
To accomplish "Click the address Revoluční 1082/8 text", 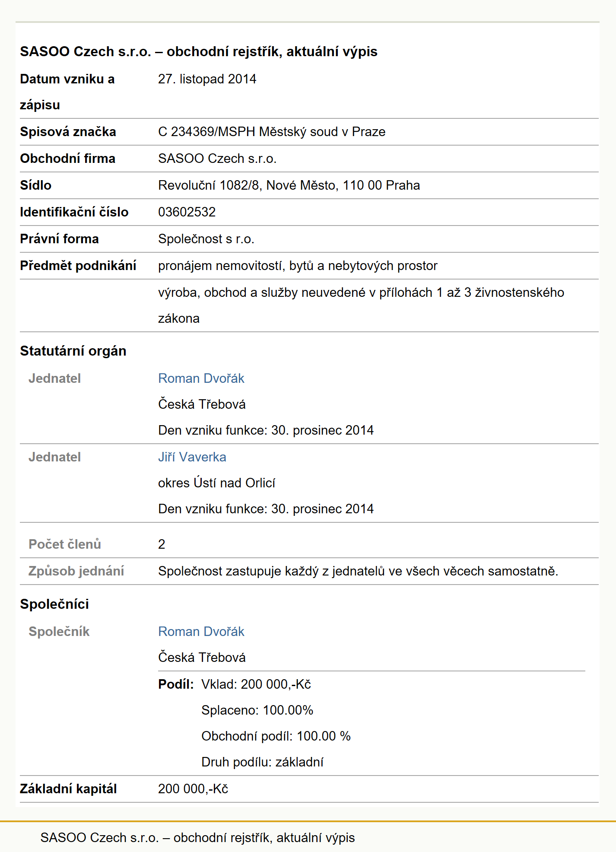I will click(210, 185).
